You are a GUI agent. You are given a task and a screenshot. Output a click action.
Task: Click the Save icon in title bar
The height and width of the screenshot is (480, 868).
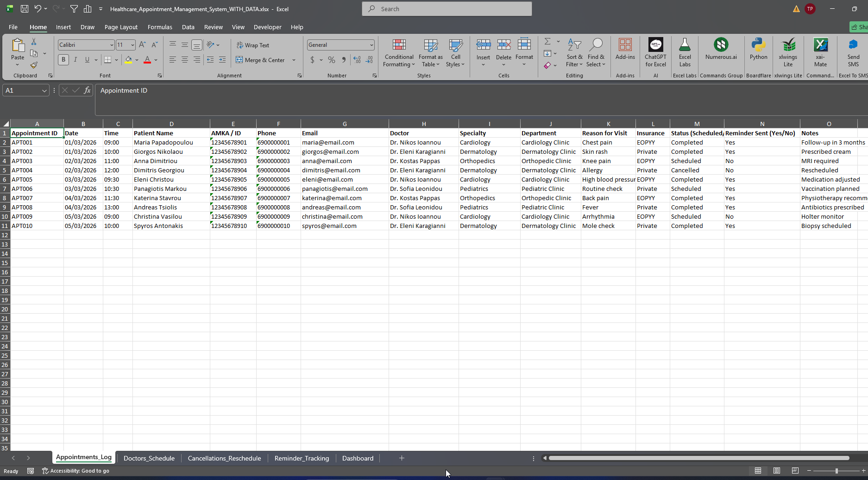click(25, 9)
